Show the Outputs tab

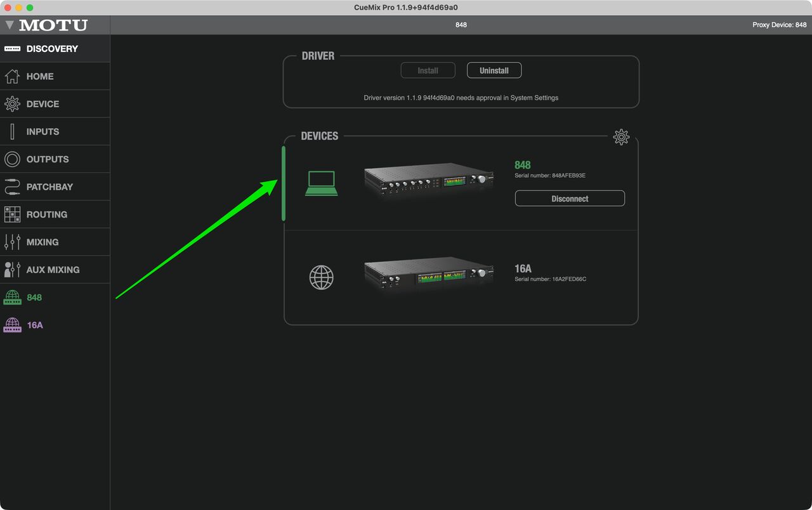pos(55,159)
